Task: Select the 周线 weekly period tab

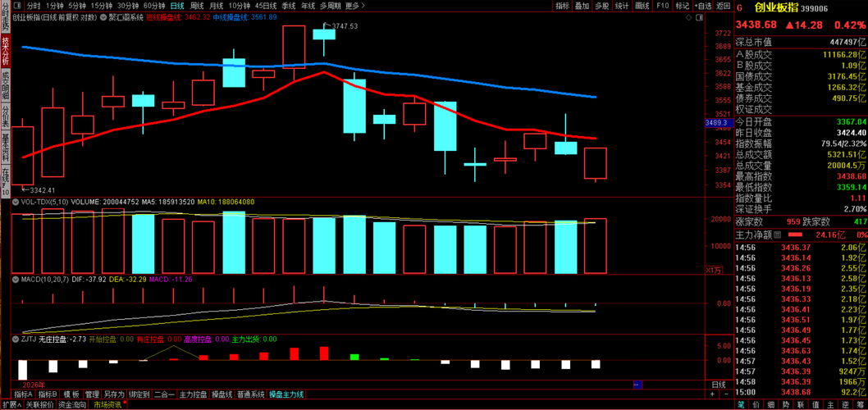Action: tap(197, 6)
